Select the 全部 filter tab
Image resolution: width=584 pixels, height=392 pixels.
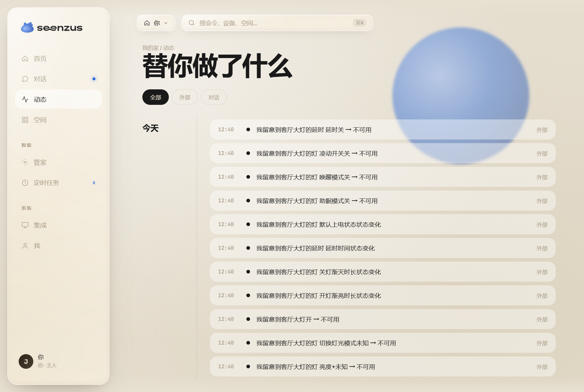click(x=155, y=97)
